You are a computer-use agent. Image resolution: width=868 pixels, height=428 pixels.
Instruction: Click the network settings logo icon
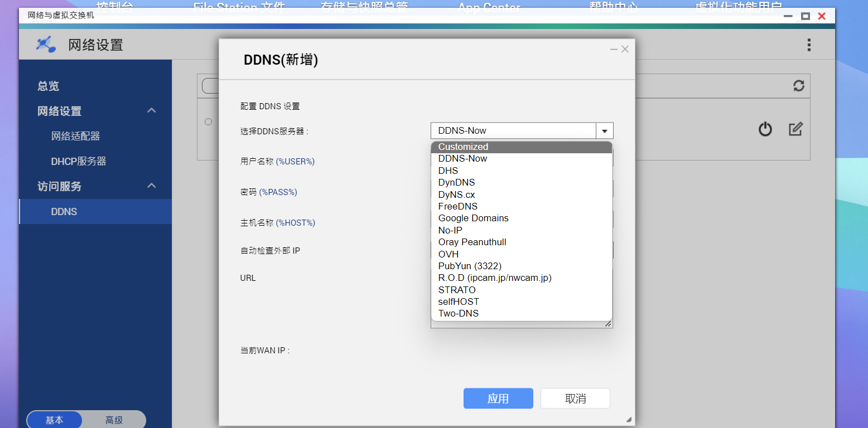click(46, 45)
